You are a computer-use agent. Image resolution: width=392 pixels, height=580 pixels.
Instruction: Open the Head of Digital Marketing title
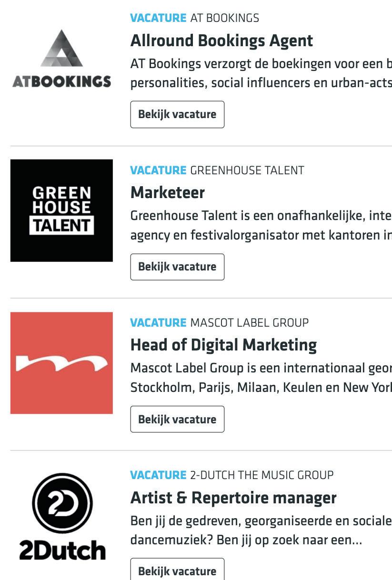pyautogui.click(x=223, y=345)
